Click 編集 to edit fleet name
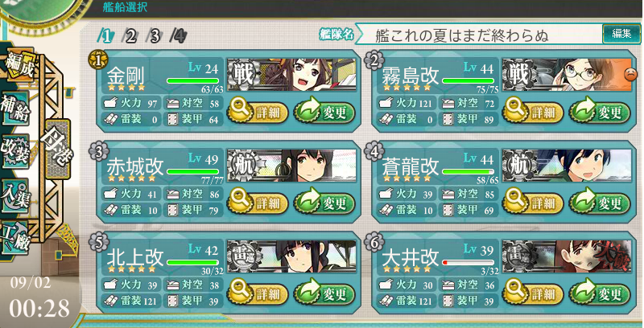644x328 pixels. (621, 34)
